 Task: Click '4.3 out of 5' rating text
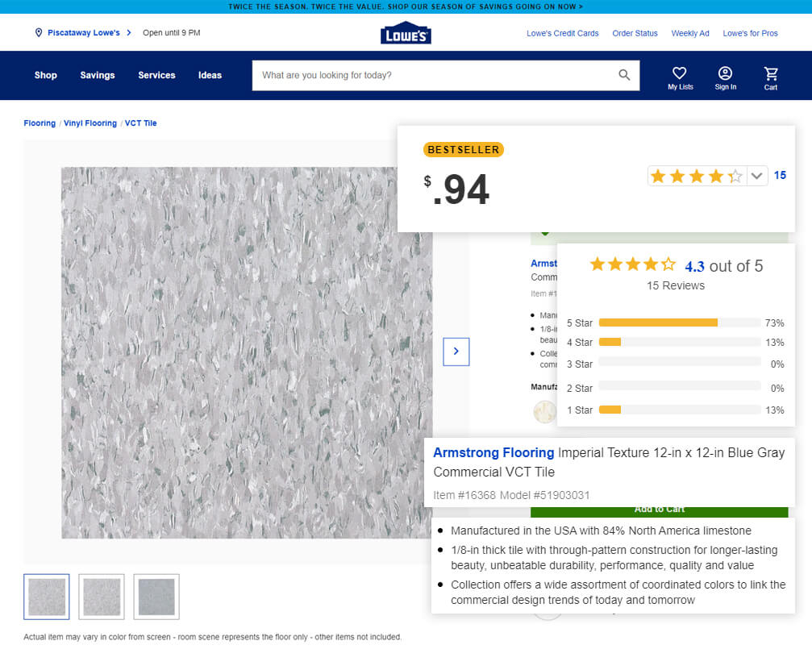pyautogui.click(x=723, y=266)
